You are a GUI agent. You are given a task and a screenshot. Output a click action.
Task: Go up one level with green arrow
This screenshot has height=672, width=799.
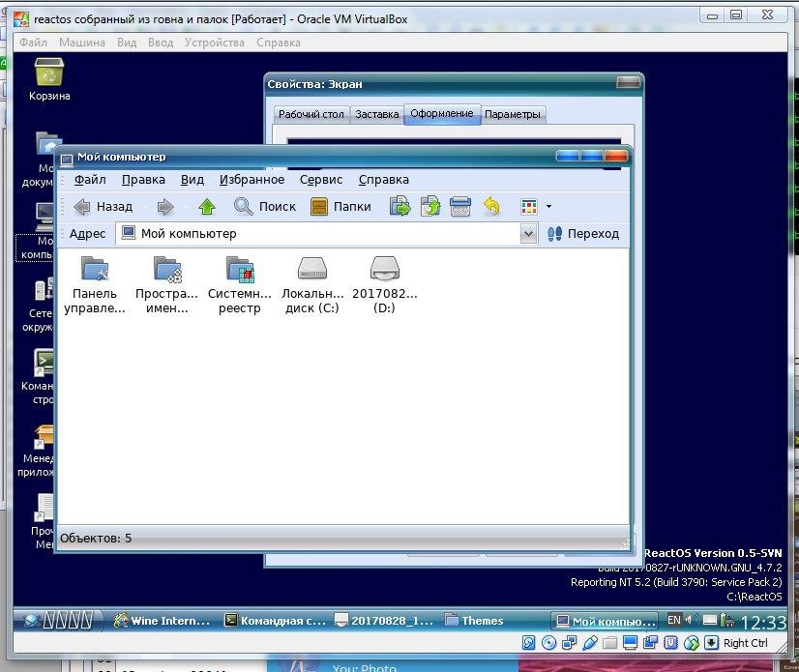pyautogui.click(x=207, y=207)
